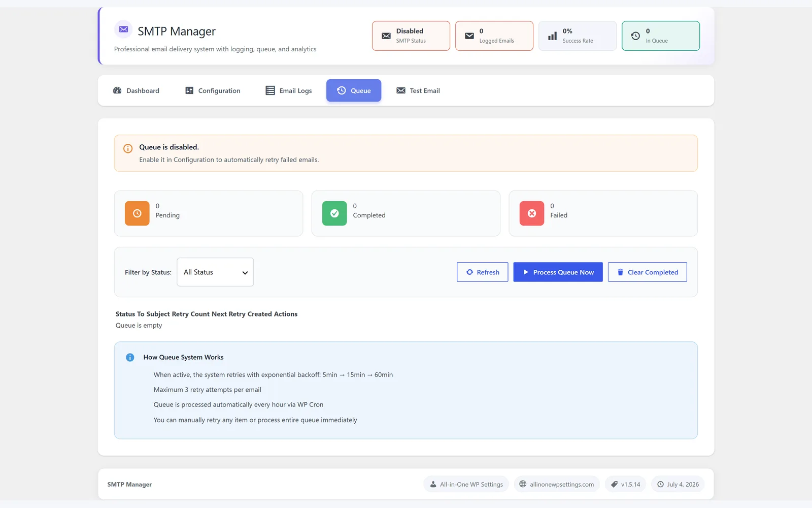Click the Email Logs list icon
This screenshot has height=508, width=812.
[x=270, y=90]
